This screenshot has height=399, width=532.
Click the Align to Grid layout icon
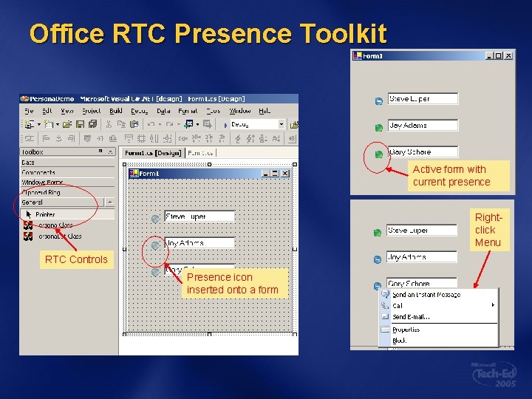pyautogui.click(x=30, y=138)
